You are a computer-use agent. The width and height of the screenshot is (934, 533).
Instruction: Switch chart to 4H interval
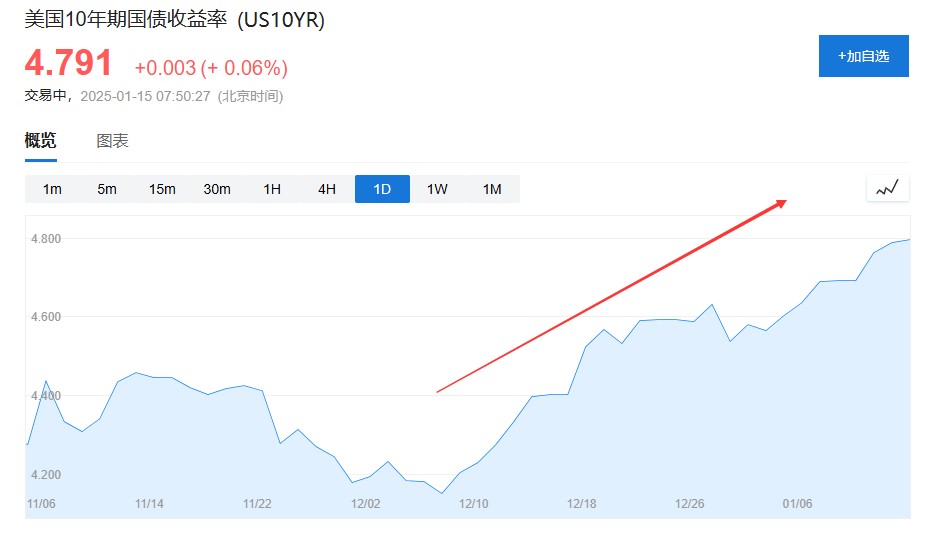[327, 189]
